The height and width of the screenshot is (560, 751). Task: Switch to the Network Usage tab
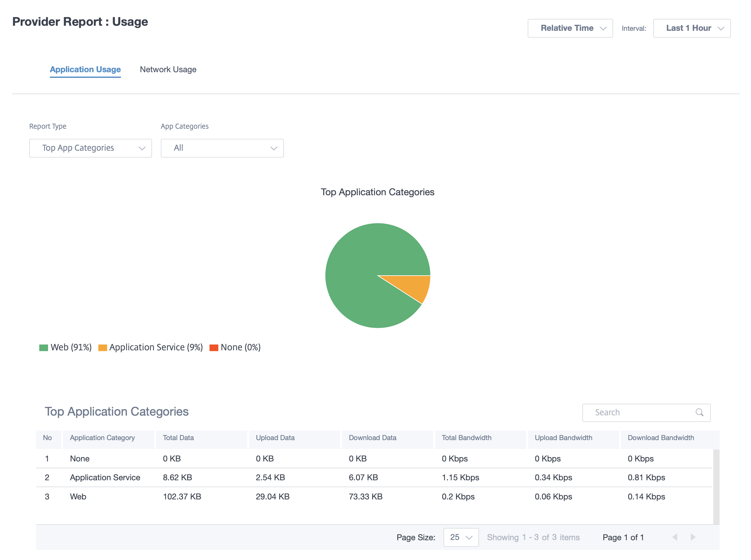pos(167,70)
